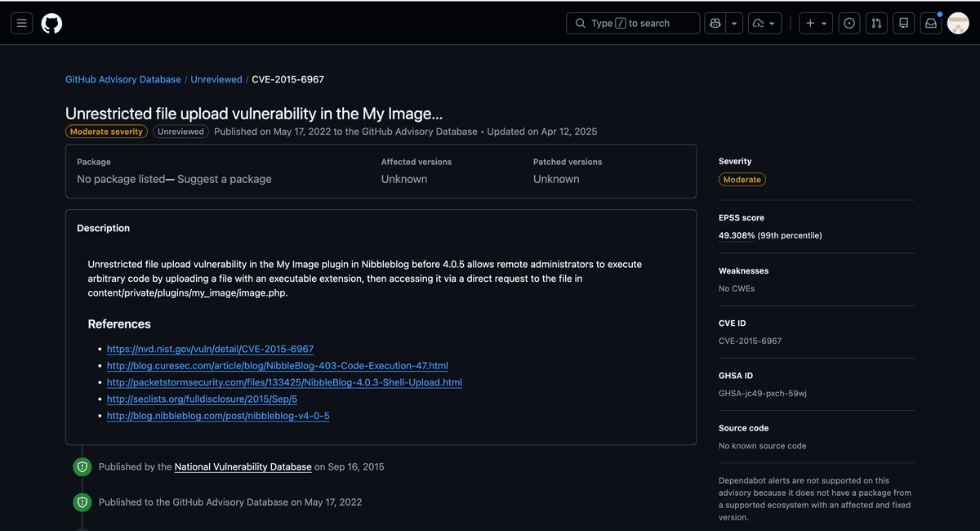Screen dimensions: 980x531
Task: Click the shield icon beside NVD publication
Action: click(81, 466)
